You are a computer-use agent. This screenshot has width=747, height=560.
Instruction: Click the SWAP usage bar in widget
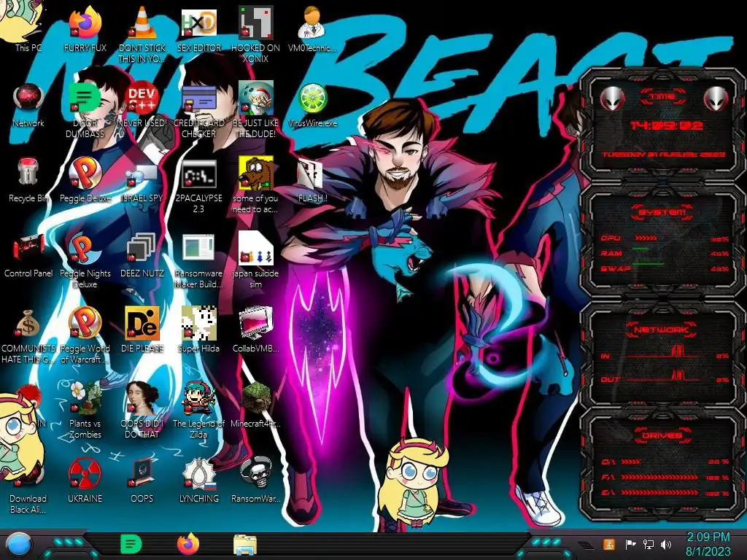[x=648, y=264]
